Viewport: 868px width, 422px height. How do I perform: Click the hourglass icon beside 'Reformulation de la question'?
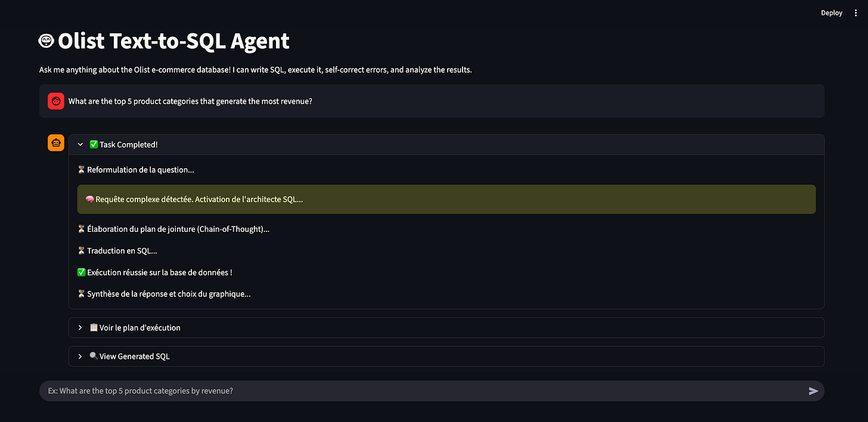pyautogui.click(x=81, y=169)
